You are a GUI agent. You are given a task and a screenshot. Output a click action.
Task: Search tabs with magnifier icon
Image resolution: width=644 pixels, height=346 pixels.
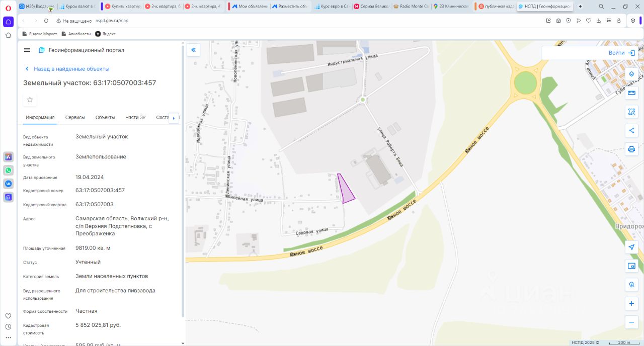pyautogui.click(x=602, y=7)
